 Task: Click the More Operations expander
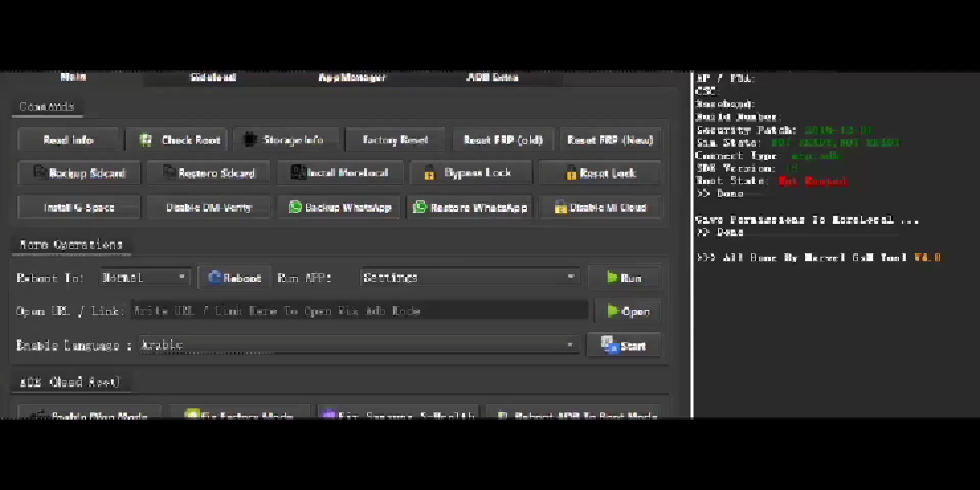click(x=71, y=245)
